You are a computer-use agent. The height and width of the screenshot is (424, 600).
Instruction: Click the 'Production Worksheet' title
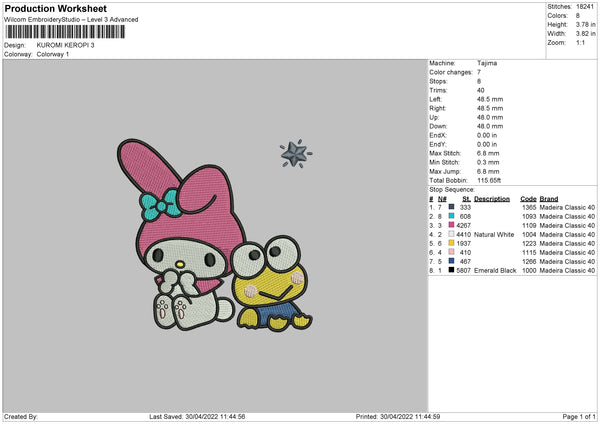(x=55, y=8)
